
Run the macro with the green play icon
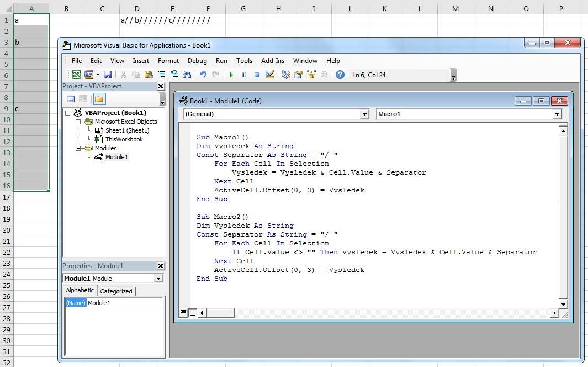coord(231,75)
